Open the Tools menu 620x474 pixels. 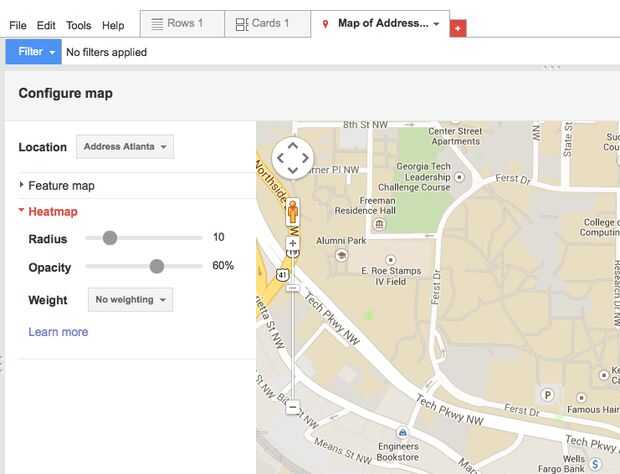(x=79, y=25)
